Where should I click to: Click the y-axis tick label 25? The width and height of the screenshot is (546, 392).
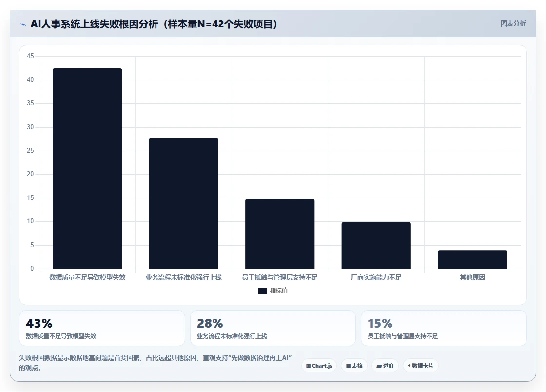(x=30, y=150)
